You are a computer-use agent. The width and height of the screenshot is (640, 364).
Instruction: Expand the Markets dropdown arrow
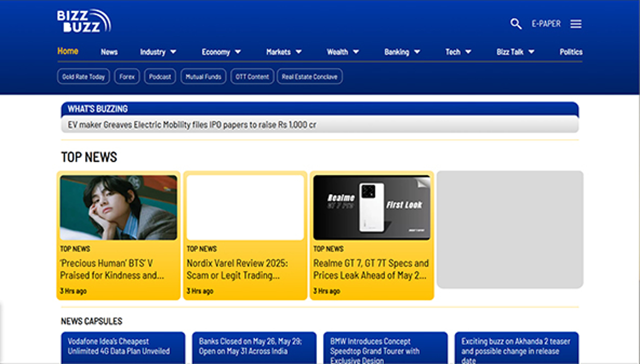pos(298,52)
